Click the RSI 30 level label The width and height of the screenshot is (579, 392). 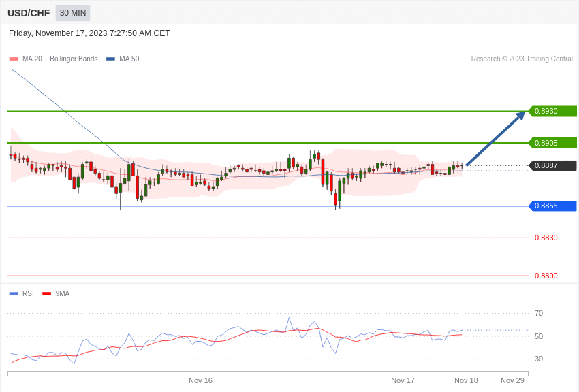(x=539, y=359)
